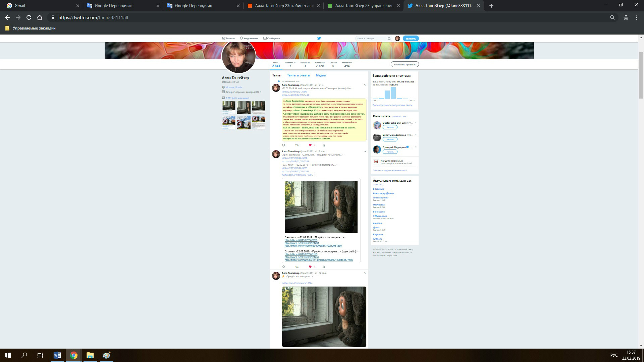Open the profile avatar menu in header

click(x=397, y=39)
